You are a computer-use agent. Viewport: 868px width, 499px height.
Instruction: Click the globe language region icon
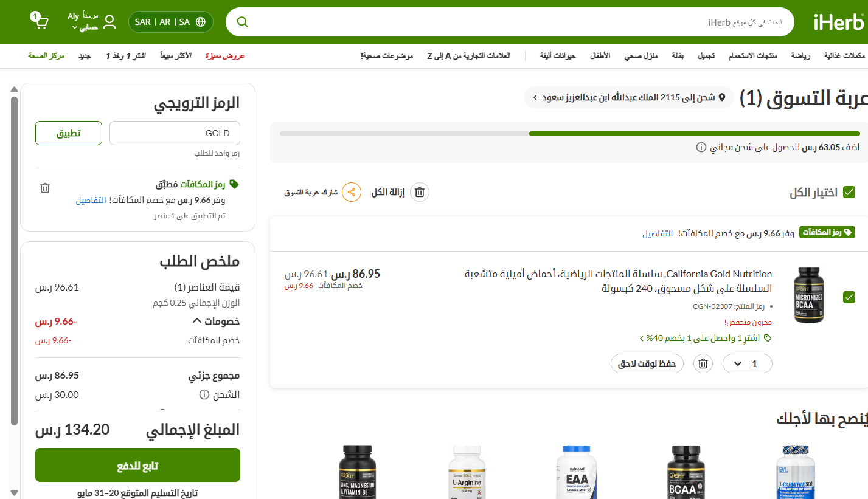click(x=201, y=22)
